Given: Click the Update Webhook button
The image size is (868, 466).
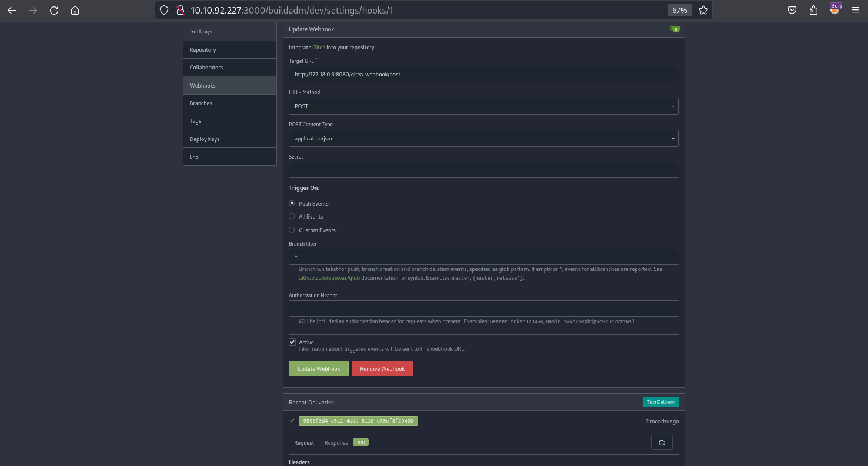Looking at the screenshot, I should (x=319, y=368).
